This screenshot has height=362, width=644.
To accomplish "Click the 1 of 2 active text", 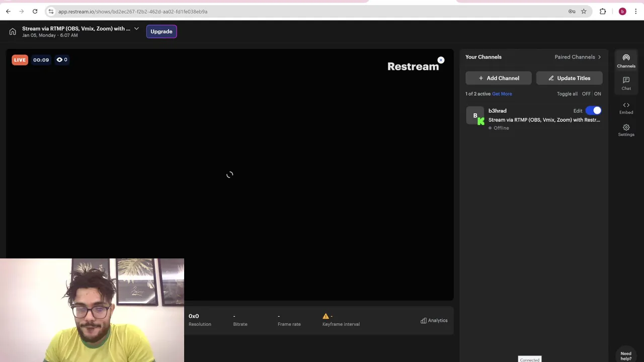I will point(478,94).
